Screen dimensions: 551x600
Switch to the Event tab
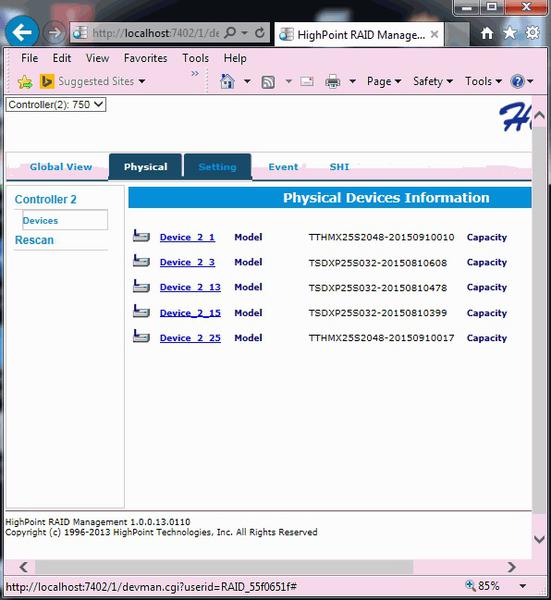click(x=283, y=167)
